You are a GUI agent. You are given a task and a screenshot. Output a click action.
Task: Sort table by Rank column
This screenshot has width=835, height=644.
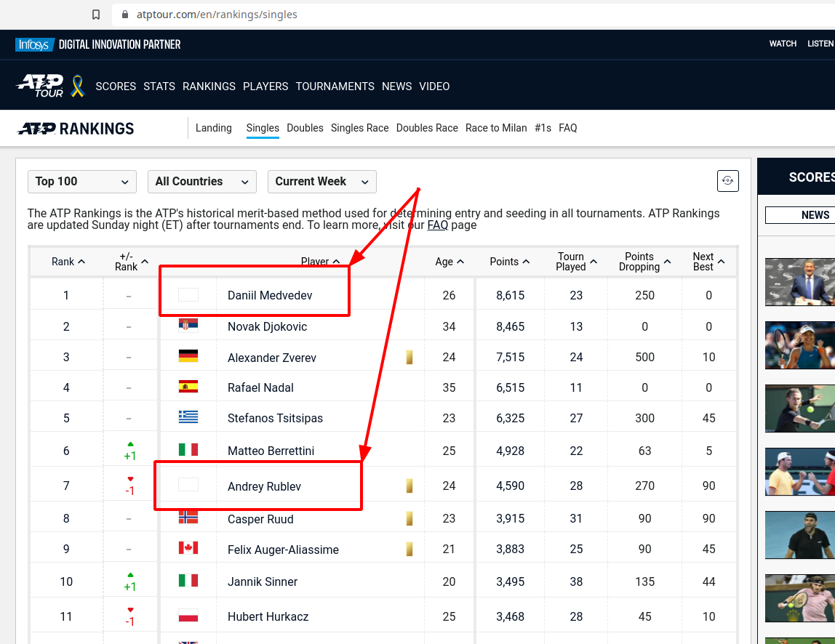68,262
